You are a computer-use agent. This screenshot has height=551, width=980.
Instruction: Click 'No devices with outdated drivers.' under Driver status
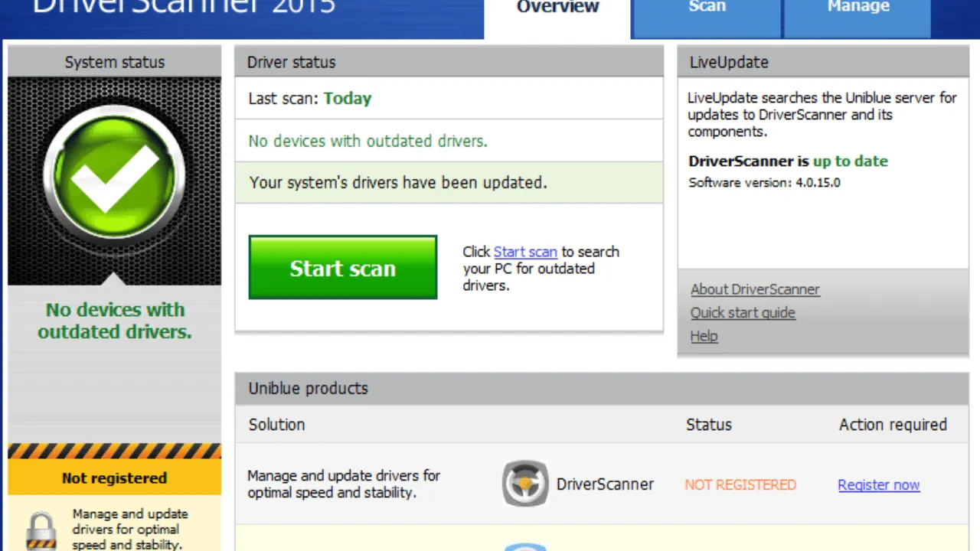[x=368, y=141]
